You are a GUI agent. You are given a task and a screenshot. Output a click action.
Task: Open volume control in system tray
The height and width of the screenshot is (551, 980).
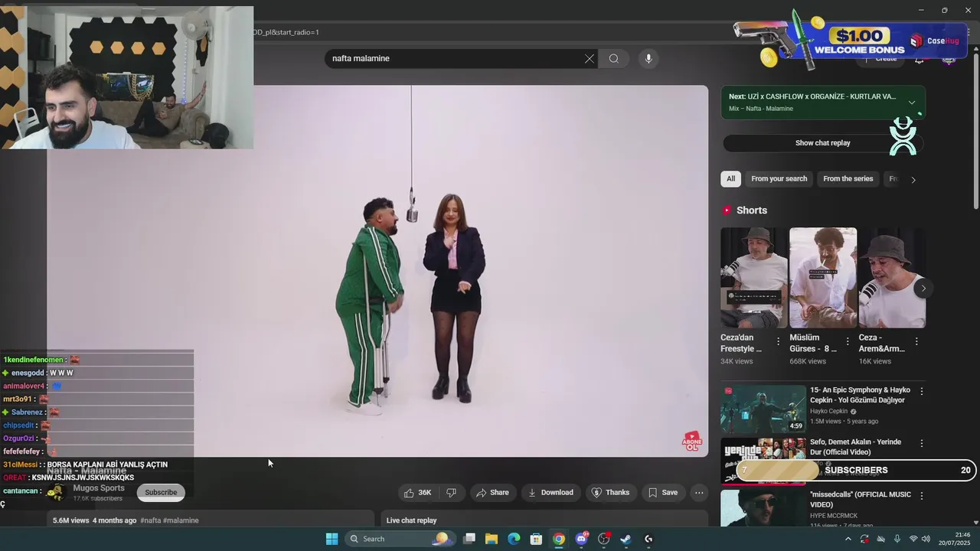point(926,539)
